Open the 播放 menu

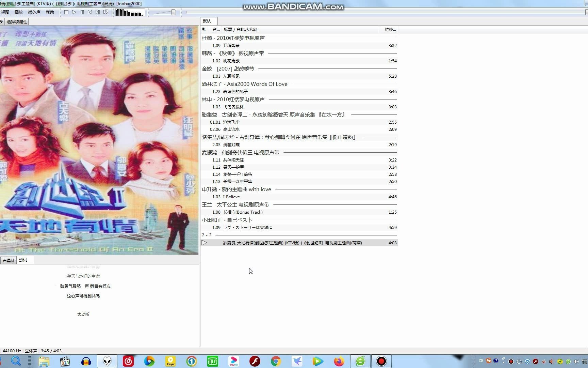(x=19, y=12)
